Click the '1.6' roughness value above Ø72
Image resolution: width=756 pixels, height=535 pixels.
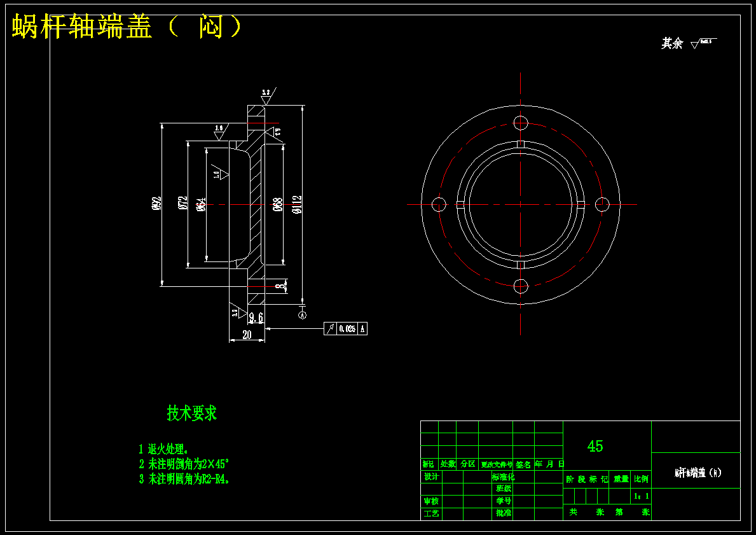pos(219,128)
